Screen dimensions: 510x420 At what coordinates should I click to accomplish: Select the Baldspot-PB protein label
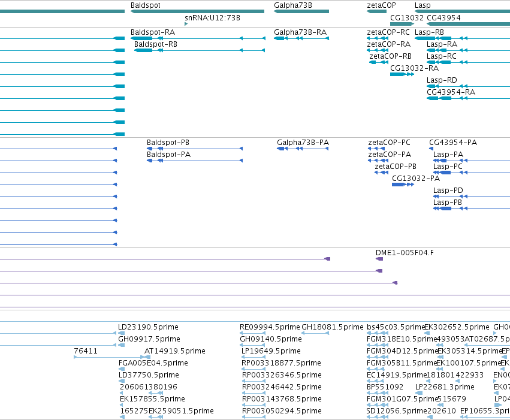coord(168,143)
